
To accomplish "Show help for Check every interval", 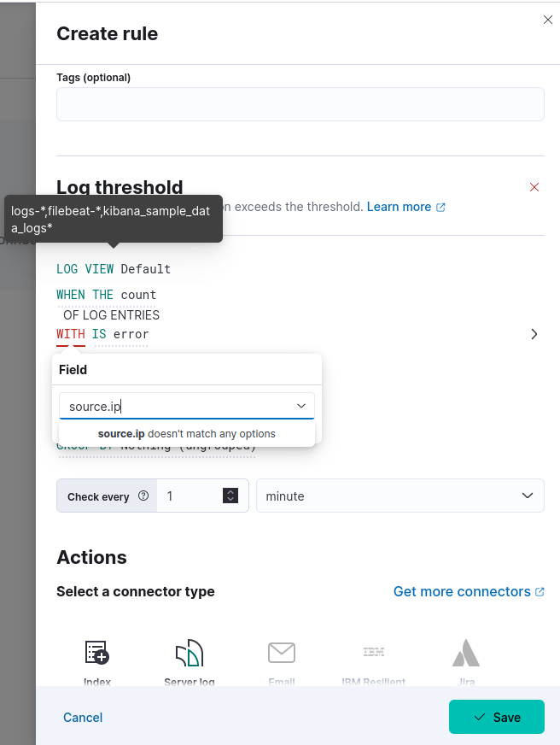I will [x=143, y=496].
